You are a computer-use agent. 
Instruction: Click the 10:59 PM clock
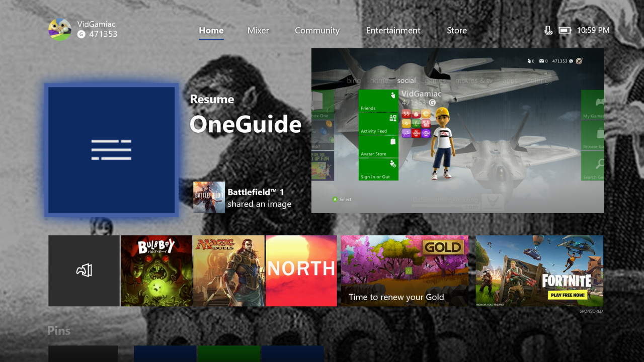point(593,30)
